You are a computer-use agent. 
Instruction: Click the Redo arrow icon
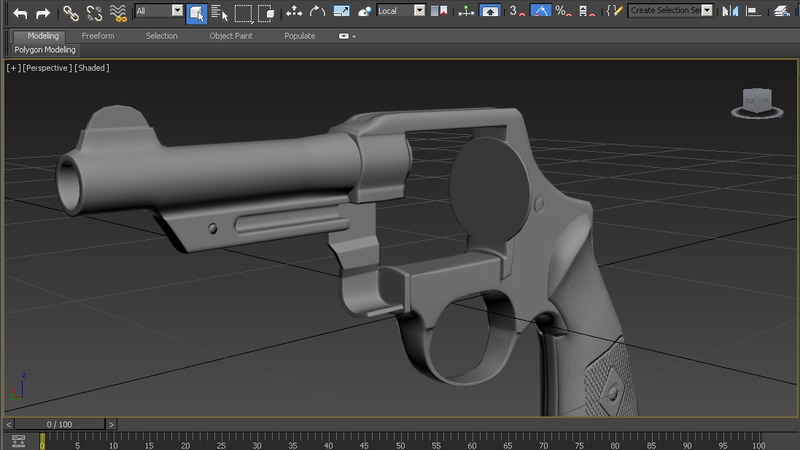point(43,12)
